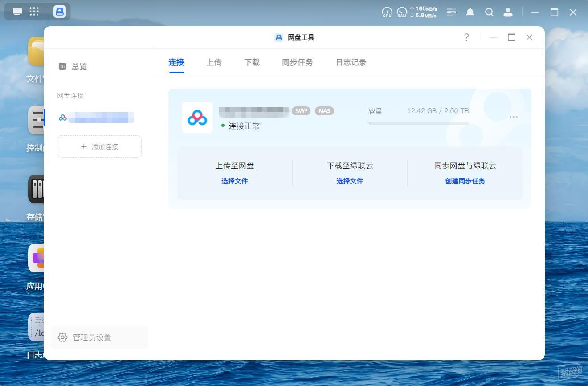This screenshot has height=386, width=588.
Task: Open the three-dot more menu on connection card
Action: pos(514,117)
